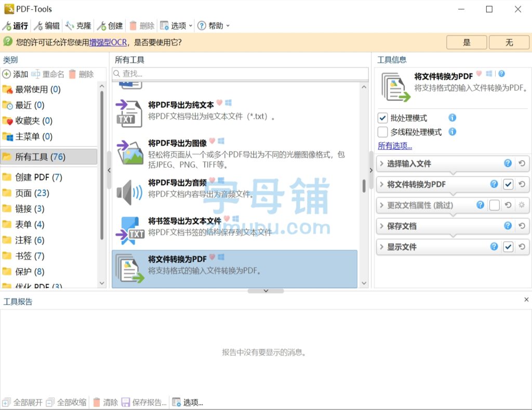Screen dimensions: 532x410
Task: Click the heart icon beside 将PDF导出为纯文本
Action: pyautogui.click(x=220, y=103)
